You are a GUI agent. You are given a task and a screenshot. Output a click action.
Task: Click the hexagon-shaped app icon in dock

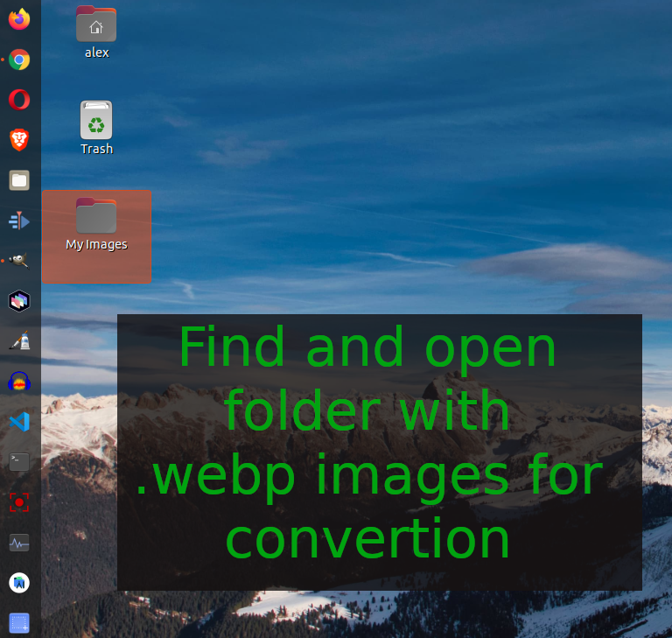19,300
